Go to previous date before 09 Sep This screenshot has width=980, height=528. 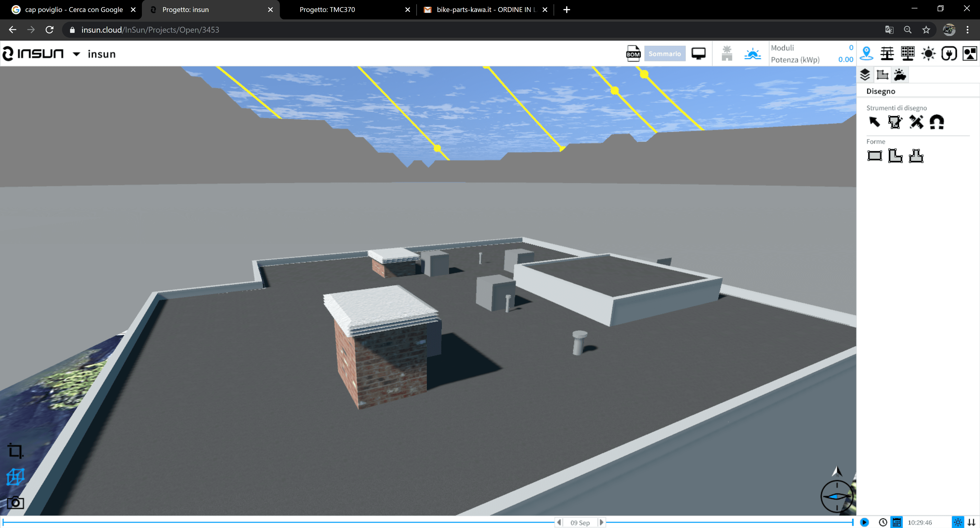pos(559,522)
